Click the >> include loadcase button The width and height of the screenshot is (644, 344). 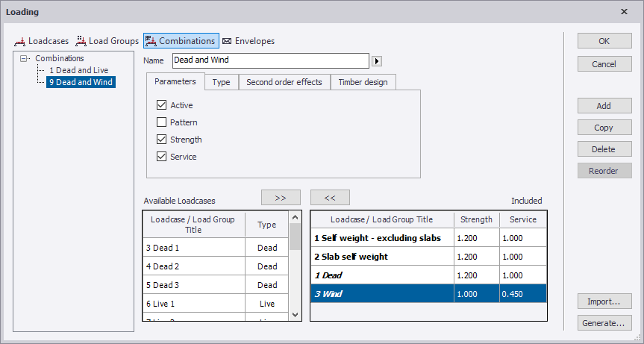(x=281, y=198)
